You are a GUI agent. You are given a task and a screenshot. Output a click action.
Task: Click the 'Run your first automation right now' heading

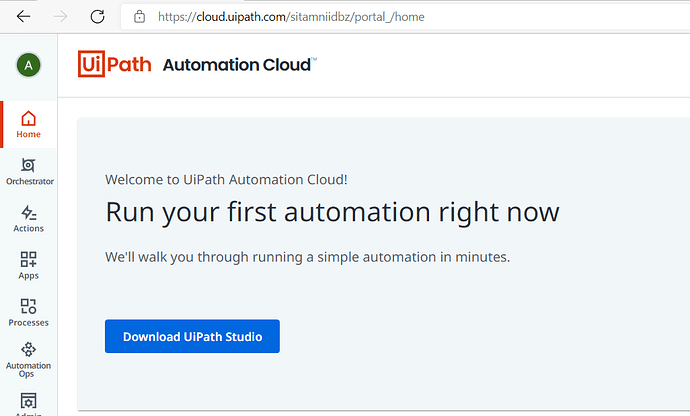(x=332, y=213)
